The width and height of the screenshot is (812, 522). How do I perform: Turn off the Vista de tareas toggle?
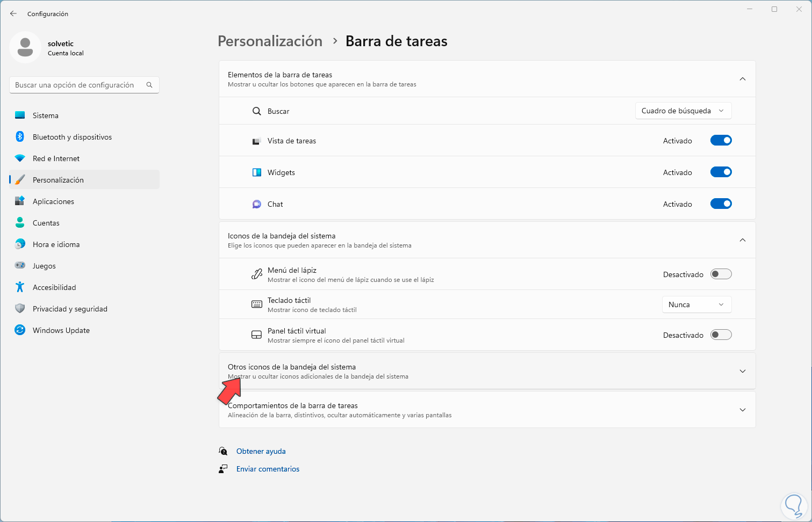(721, 141)
